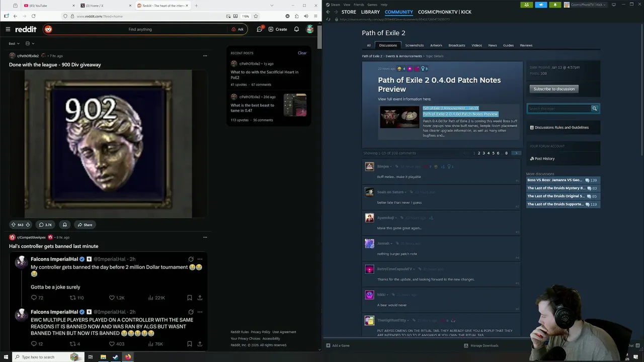
Task: Click the Reddit logo home link
Action: tap(26, 29)
